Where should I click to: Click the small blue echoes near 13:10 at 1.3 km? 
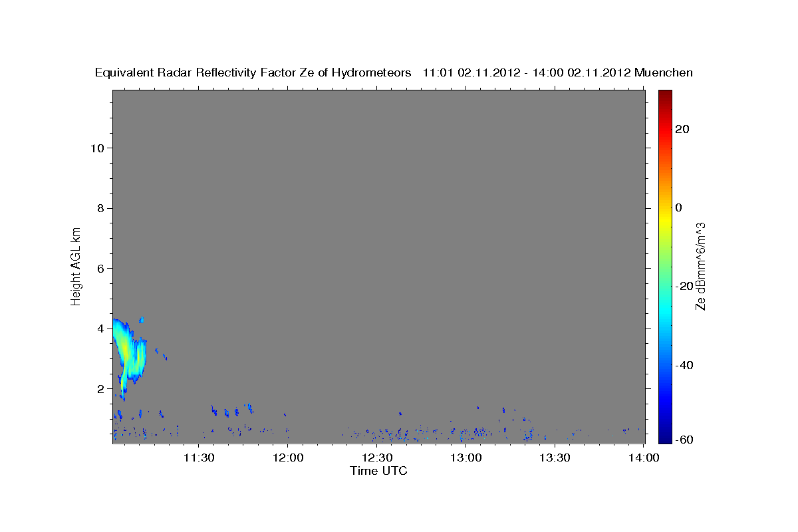coord(503,410)
